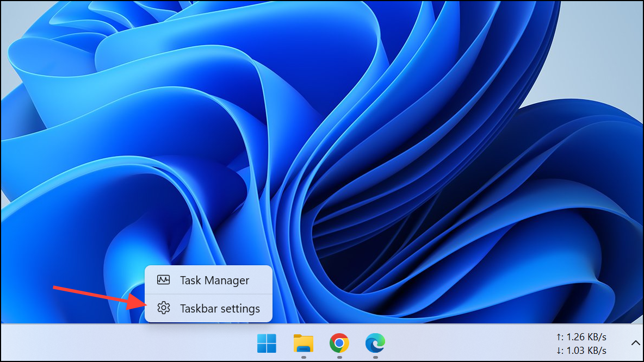Open Task Manager from the context menu

(209, 280)
